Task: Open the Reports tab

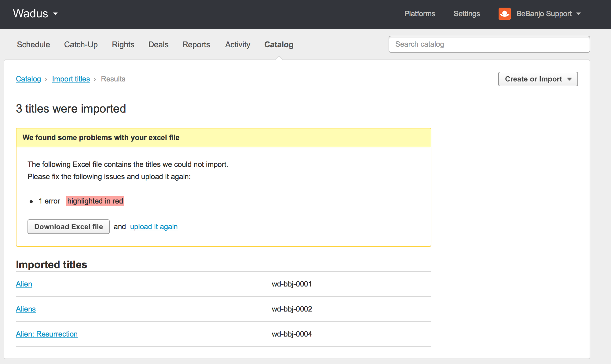Action: pyautogui.click(x=196, y=45)
